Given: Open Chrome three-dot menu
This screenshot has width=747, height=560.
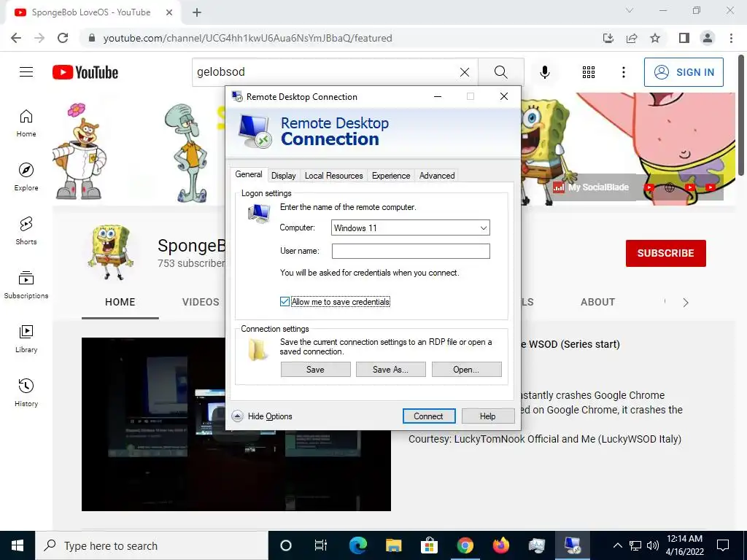Looking at the screenshot, I should (x=731, y=38).
